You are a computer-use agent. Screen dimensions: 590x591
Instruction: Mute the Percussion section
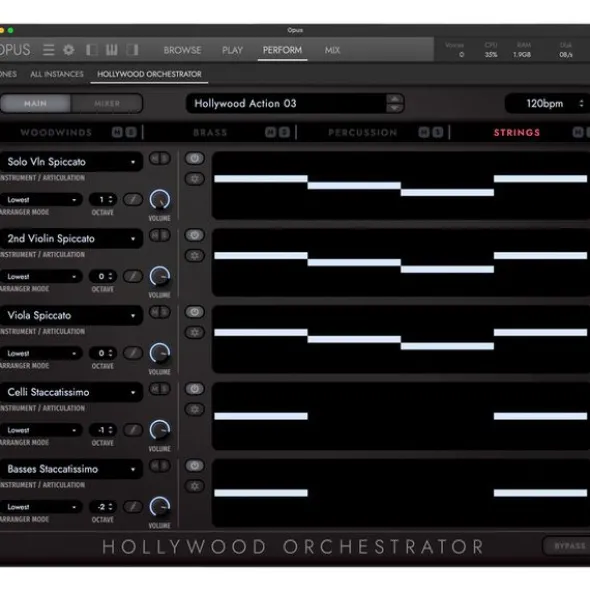pyautogui.click(x=424, y=132)
